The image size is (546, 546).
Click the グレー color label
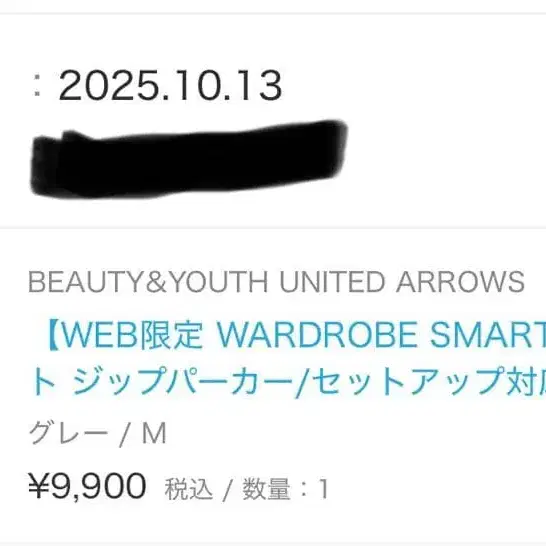(x=68, y=433)
